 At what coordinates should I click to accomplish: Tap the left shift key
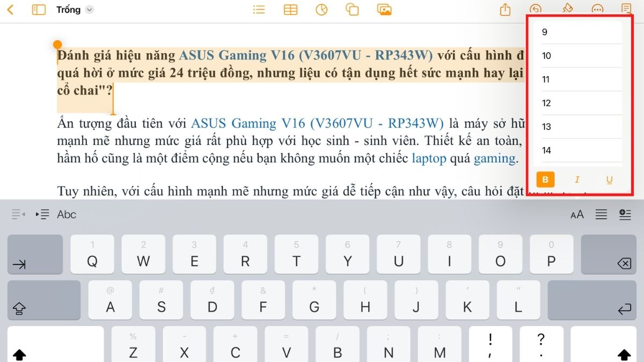(x=55, y=344)
